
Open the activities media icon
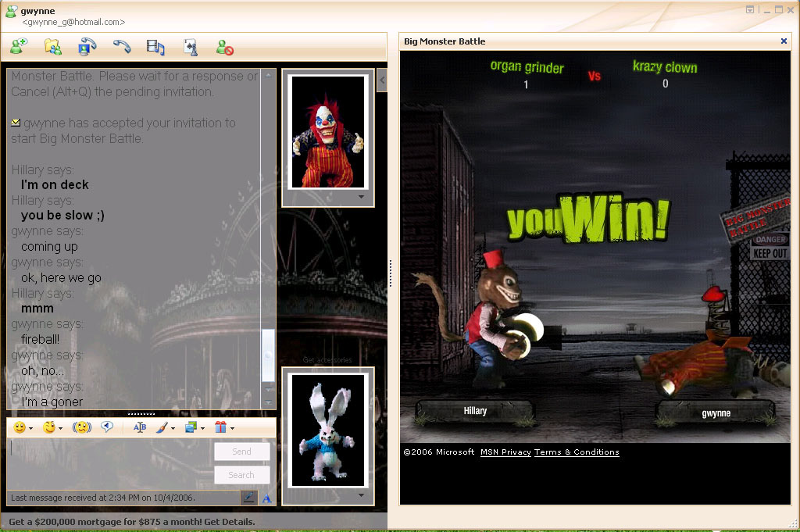pos(155,47)
